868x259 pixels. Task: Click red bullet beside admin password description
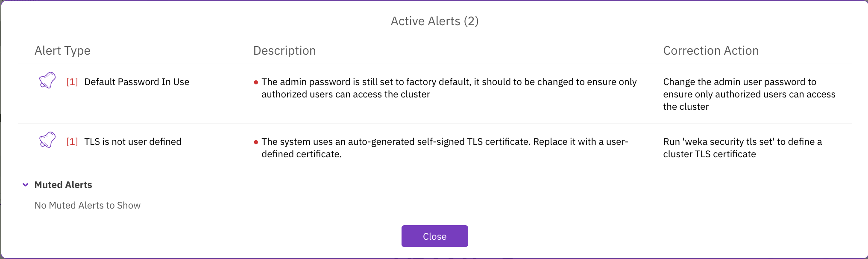256,82
